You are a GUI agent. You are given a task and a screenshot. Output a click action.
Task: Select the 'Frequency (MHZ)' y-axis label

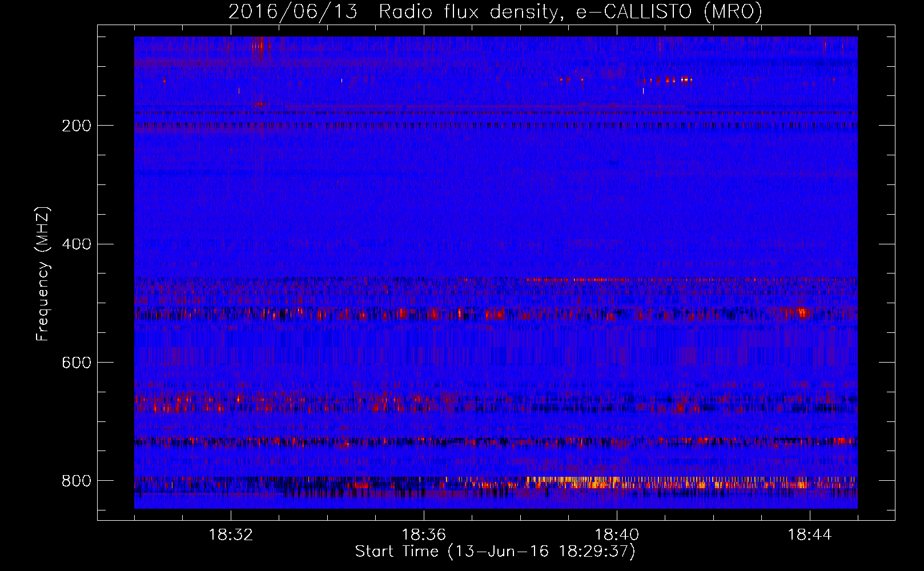pos(43,274)
